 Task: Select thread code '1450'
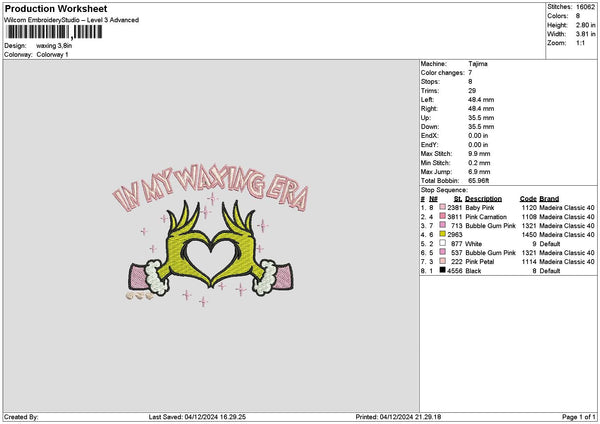(529, 235)
